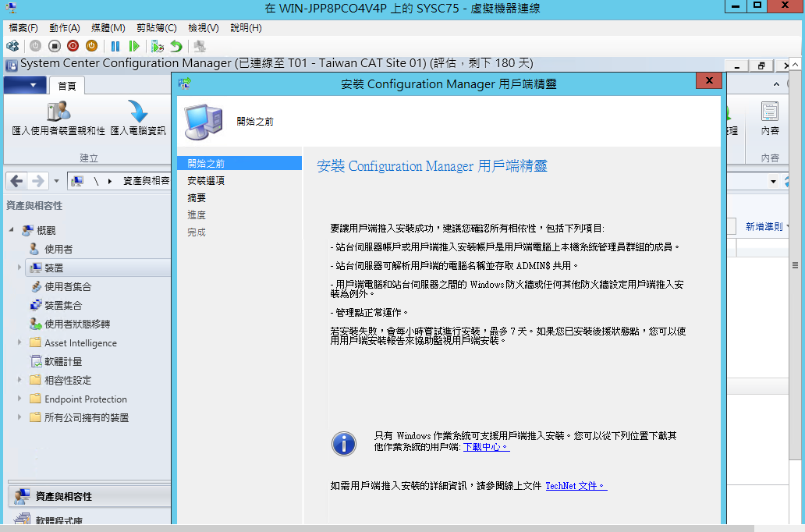Select wizard step 安裝選項
This screenshot has height=532, width=805.
[x=206, y=181]
